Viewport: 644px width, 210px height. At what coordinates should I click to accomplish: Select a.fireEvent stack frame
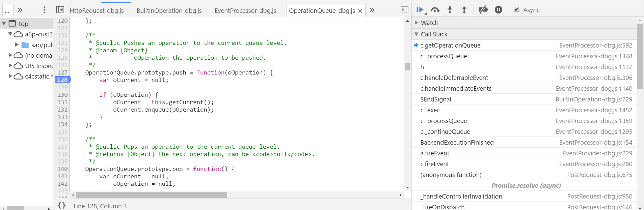tap(524, 153)
